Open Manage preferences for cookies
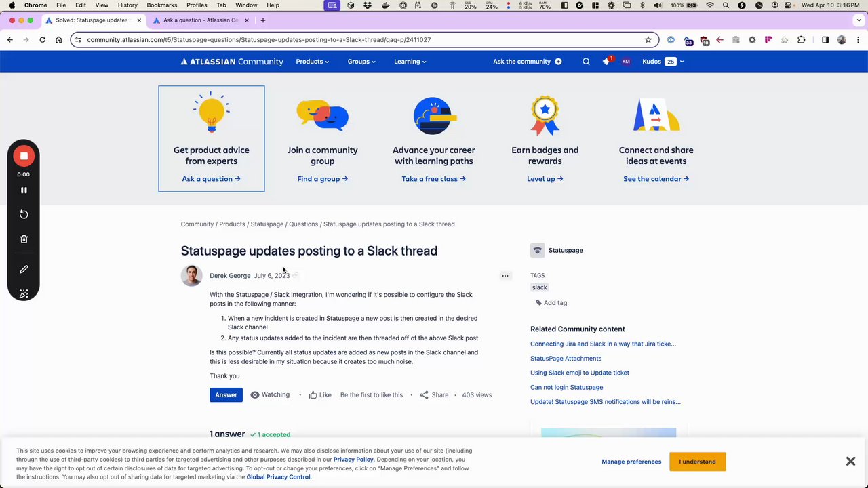Image resolution: width=868 pixels, height=488 pixels. click(x=631, y=462)
